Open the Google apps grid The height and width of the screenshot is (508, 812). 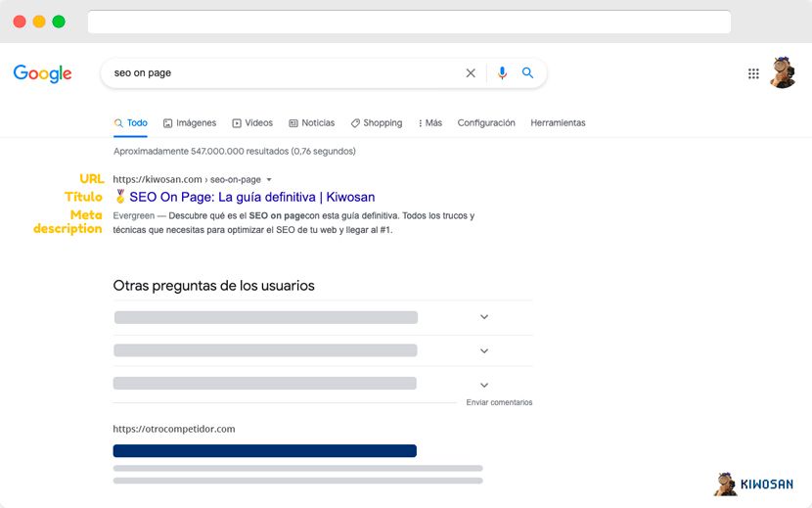[753, 73]
